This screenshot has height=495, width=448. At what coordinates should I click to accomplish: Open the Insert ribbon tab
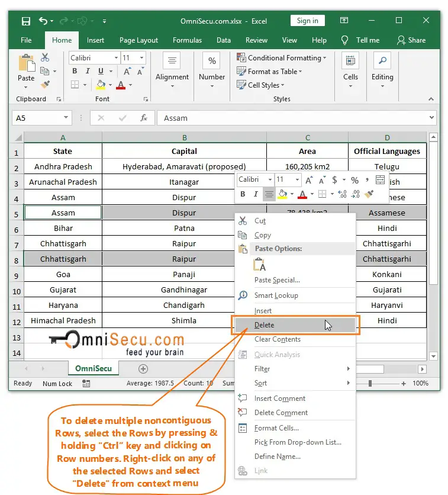[95, 40]
